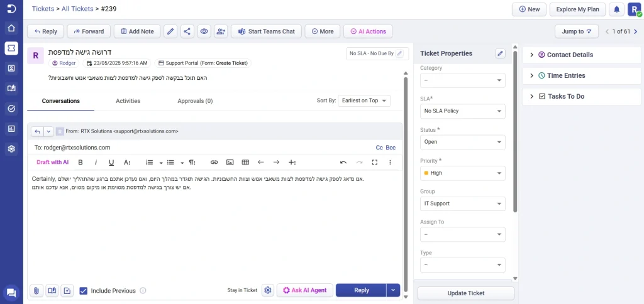Switch to the Activities tab
Viewport: 644px width, 304px height.
128,101
